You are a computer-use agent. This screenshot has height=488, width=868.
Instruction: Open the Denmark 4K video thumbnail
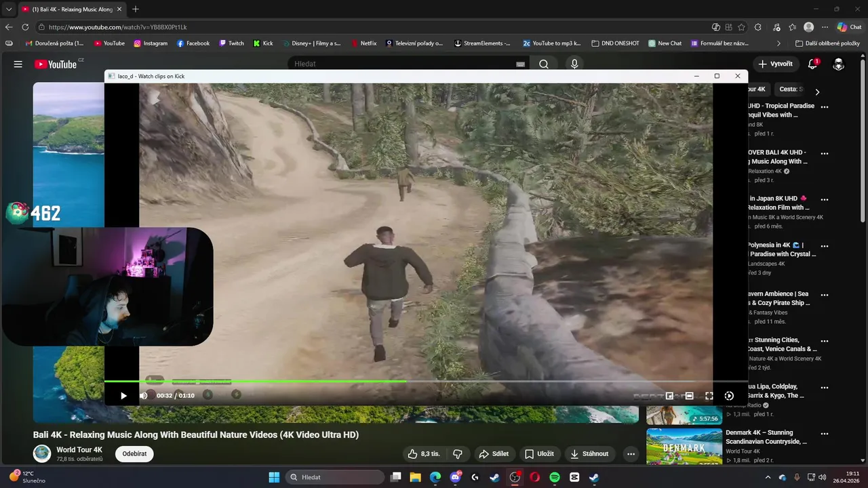(x=684, y=446)
